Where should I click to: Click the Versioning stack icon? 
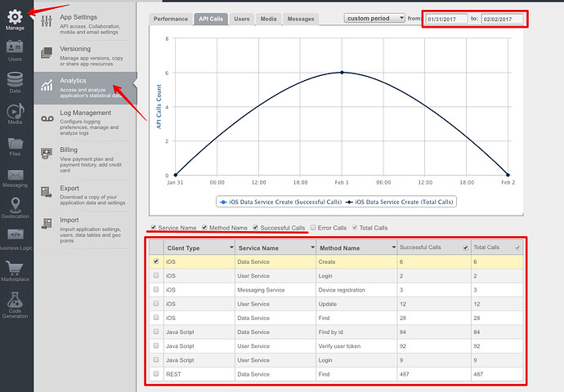pyautogui.click(x=47, y=53)
